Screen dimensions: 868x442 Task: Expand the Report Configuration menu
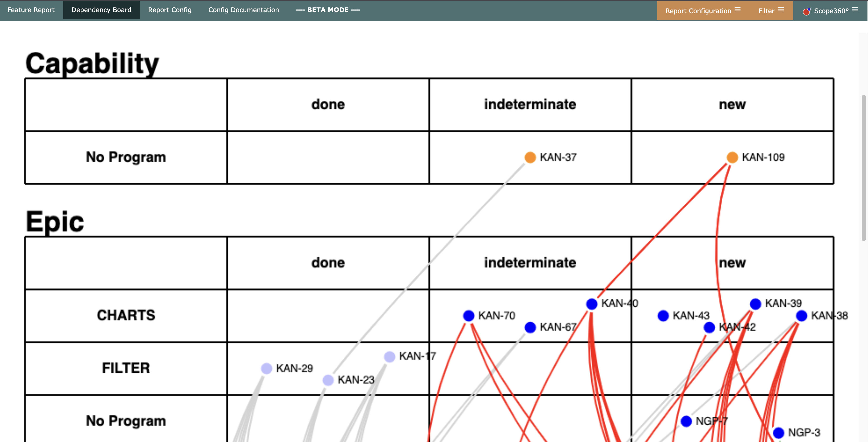click(x=703, y=11)
